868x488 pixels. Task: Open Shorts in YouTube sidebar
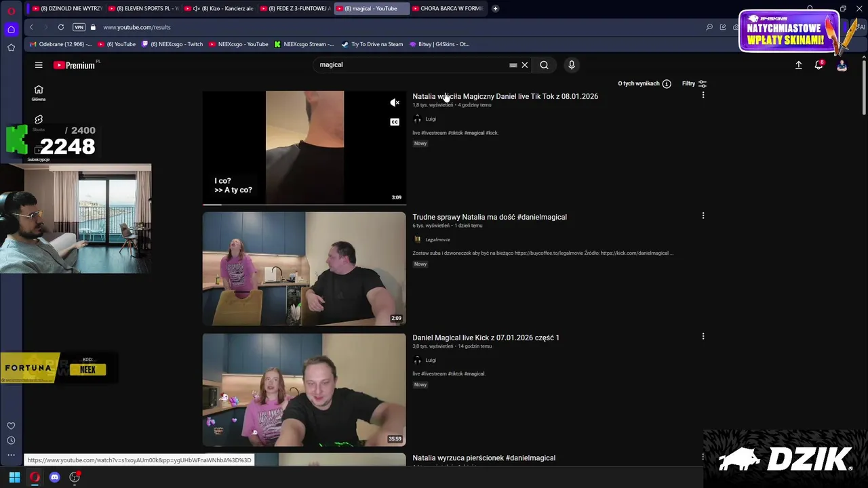tap(39, 123)
